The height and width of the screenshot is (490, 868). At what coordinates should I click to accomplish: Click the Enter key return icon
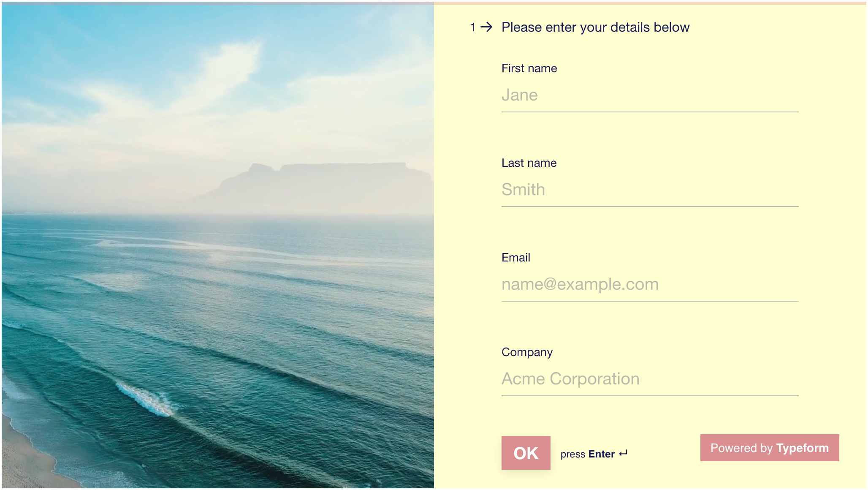click(x=623, y=454)
